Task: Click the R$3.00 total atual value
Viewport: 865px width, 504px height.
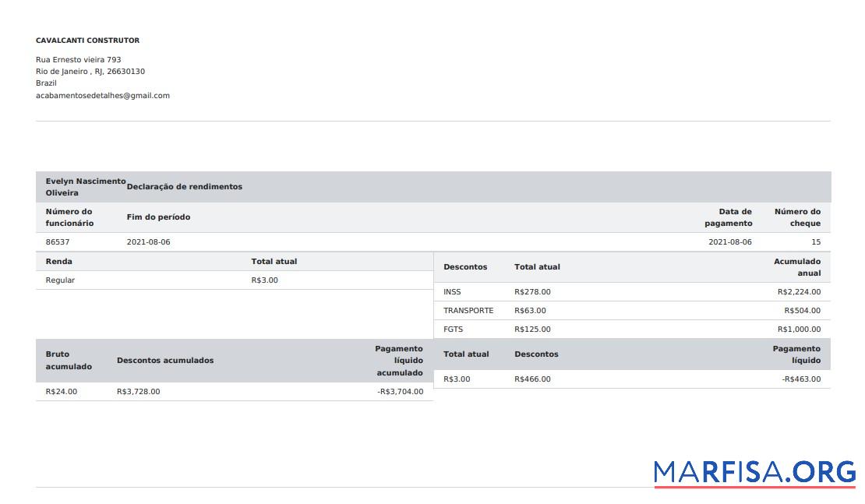Action: (x=264, y=280)
